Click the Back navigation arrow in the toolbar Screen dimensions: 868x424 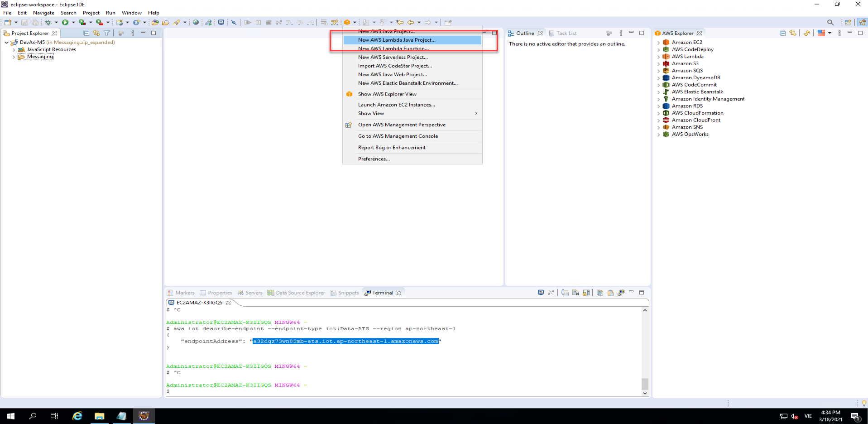pyautogui.click(x=411, y=22)
